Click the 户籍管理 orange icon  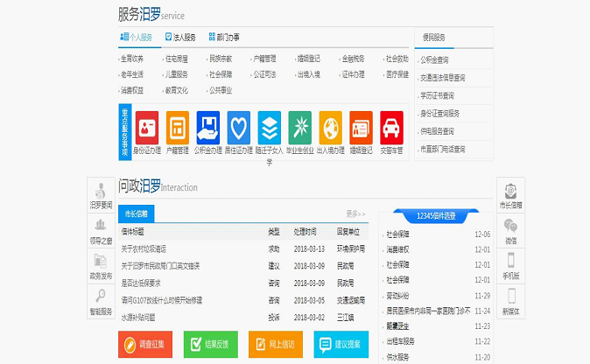tap(178, 128)
